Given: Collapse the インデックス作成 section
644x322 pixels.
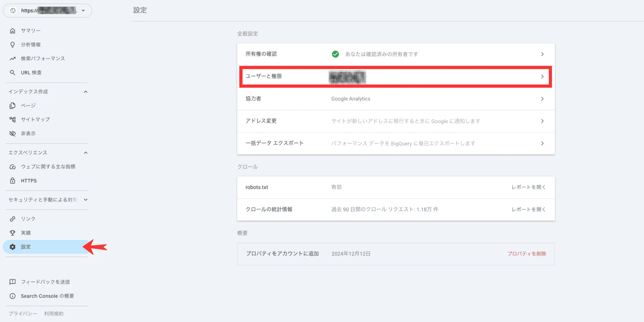Looking at the screenshot, I should tap(86, 92).
